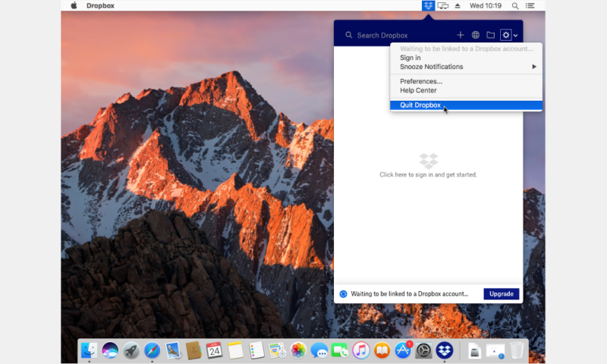The width and height of the screenshot is (607, 364).
Task: Click the search magnifier in Dropbox panel
Action: point(349,35)
